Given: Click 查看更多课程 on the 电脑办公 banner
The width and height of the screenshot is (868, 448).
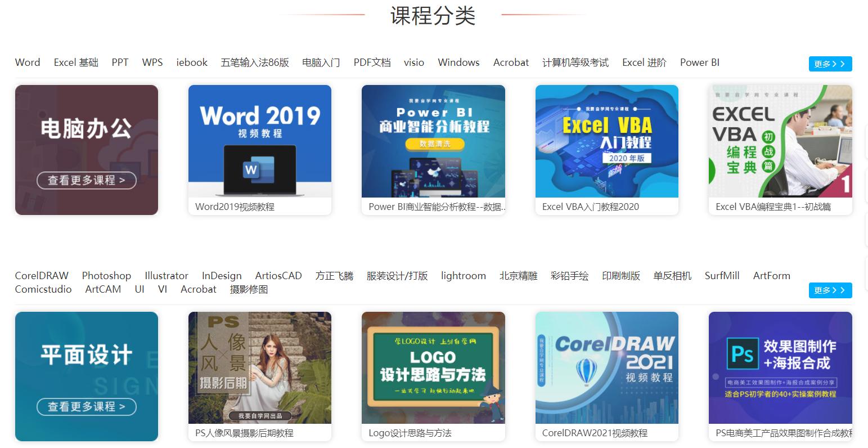Looking at the screenshot, I should (86, 180).
